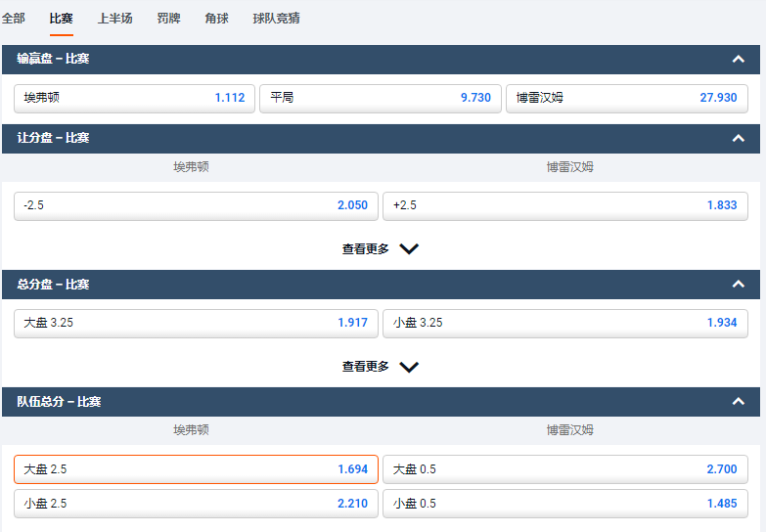The image size is (766, 532).
Task: Collapse the 总分盘 – 比赛 section
Action: (738, 285)
